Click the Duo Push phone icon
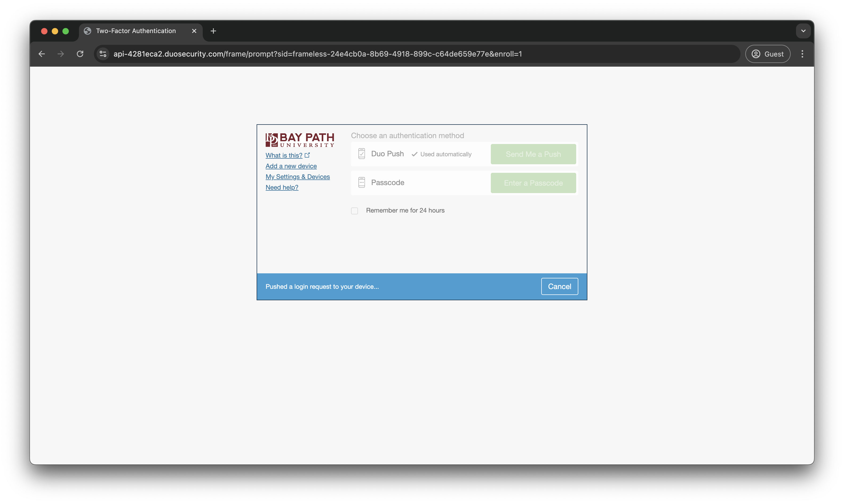 [x=361, y=154]
